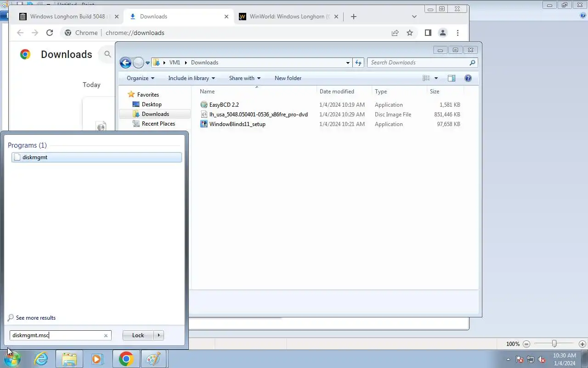Open Windows Media Player from the taskbar
This screenshot has width=588, height=368.
[97, 359]
